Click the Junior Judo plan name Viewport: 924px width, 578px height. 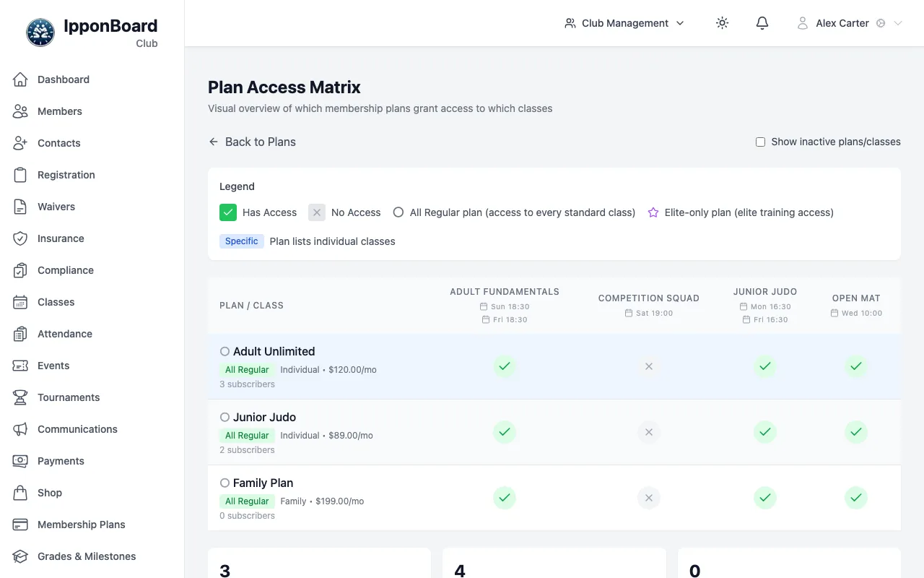[264, 417]
